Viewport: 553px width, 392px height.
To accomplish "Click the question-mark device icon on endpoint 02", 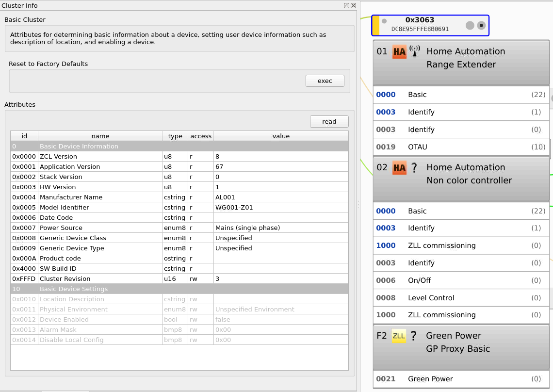I will click(415, 167).
